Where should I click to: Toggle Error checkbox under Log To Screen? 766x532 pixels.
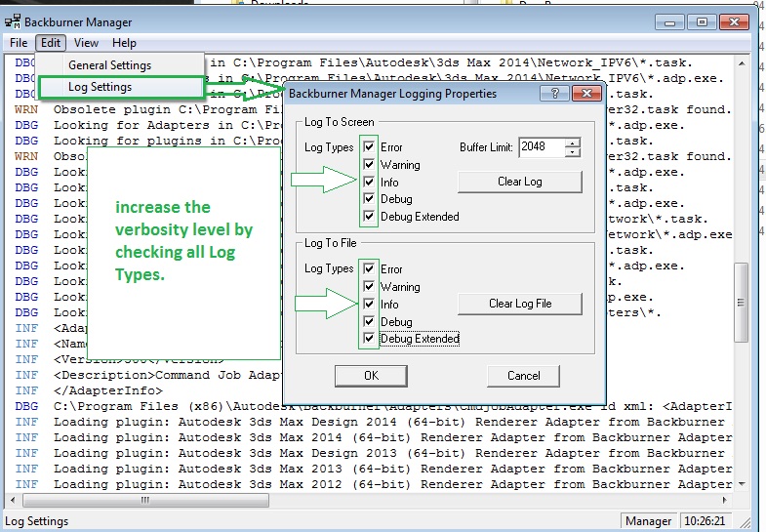[x=369, y=146]
